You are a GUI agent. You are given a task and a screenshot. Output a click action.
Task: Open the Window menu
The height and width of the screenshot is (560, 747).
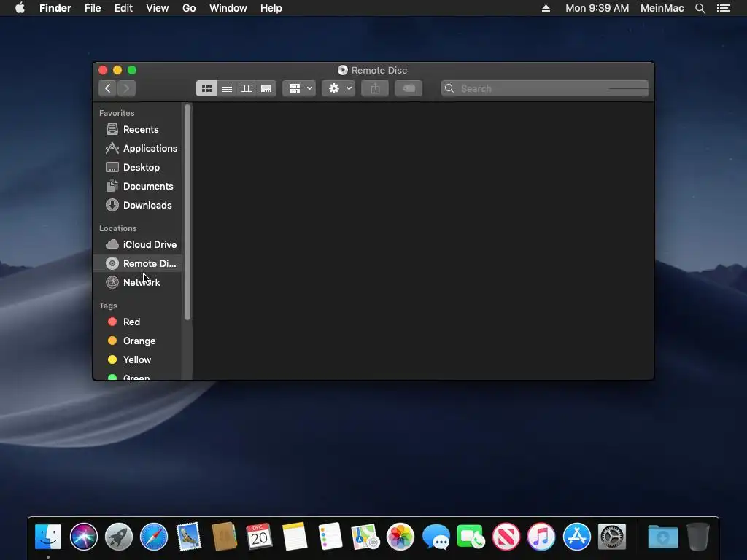(x=228, y=8)
